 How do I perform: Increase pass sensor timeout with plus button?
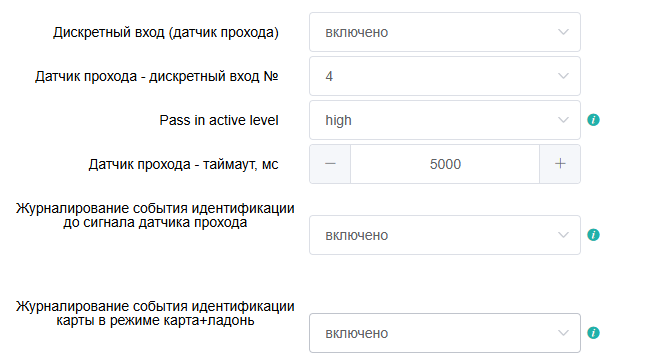click(x=560, y=164)
